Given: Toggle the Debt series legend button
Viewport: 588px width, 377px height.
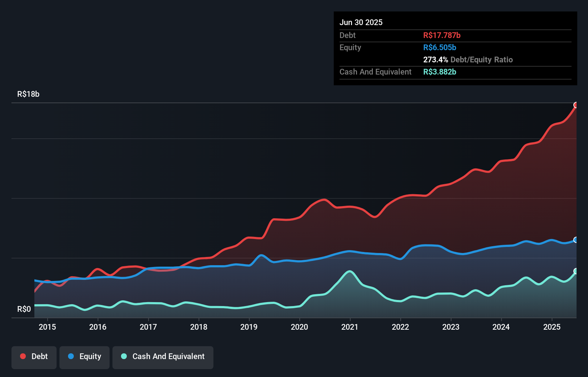Looking at the screenshot, I should (x=34, y=357).
